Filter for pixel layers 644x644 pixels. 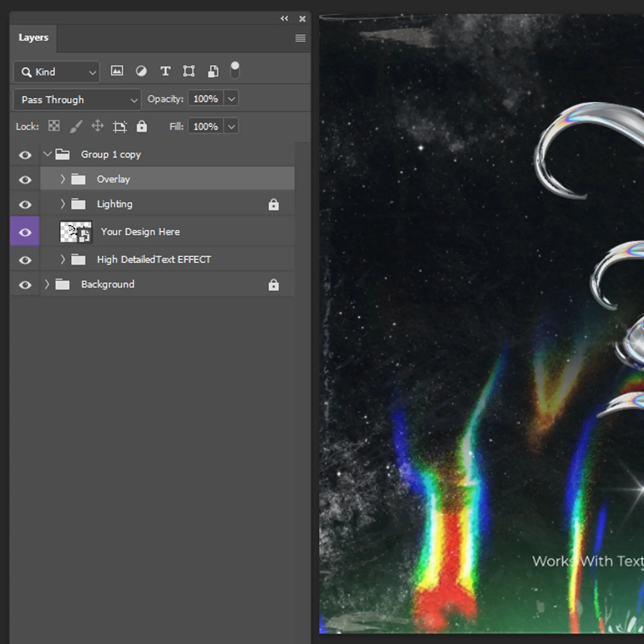[117, 71]
